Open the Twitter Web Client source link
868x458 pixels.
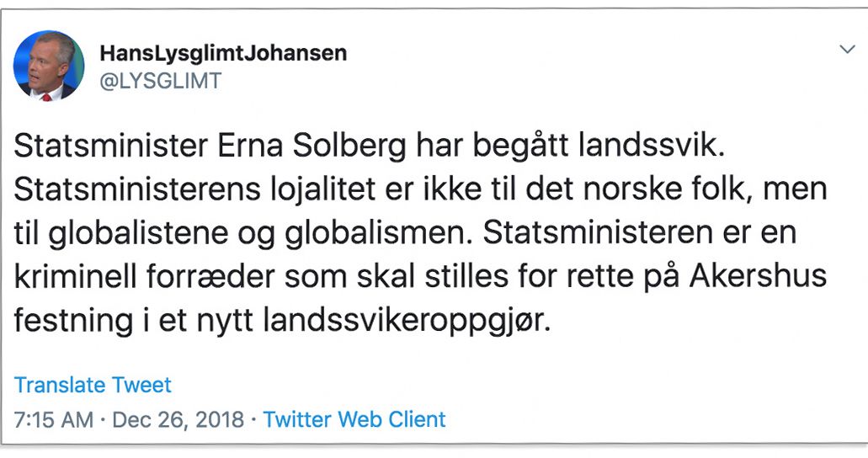[354, 419]
